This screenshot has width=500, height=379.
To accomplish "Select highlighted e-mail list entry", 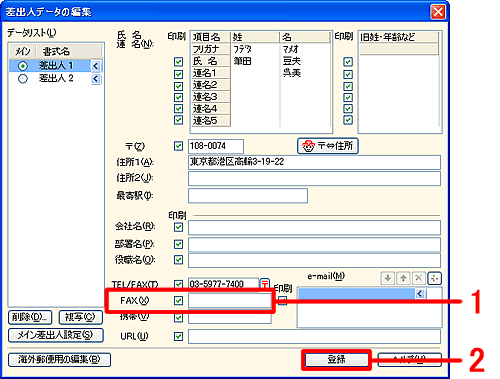I will click(x=357, y=294).
